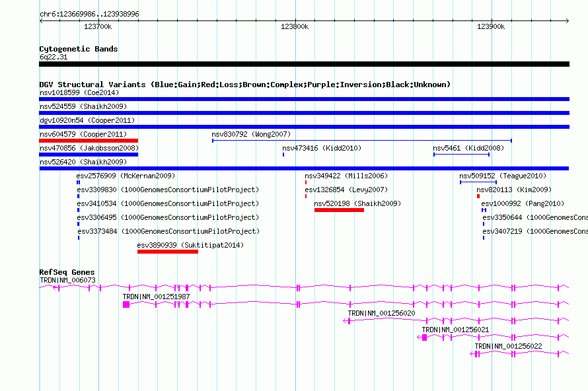Click the Cytogenetic Bands track title
The image size is (588, 391).
[x=79, y=49]
